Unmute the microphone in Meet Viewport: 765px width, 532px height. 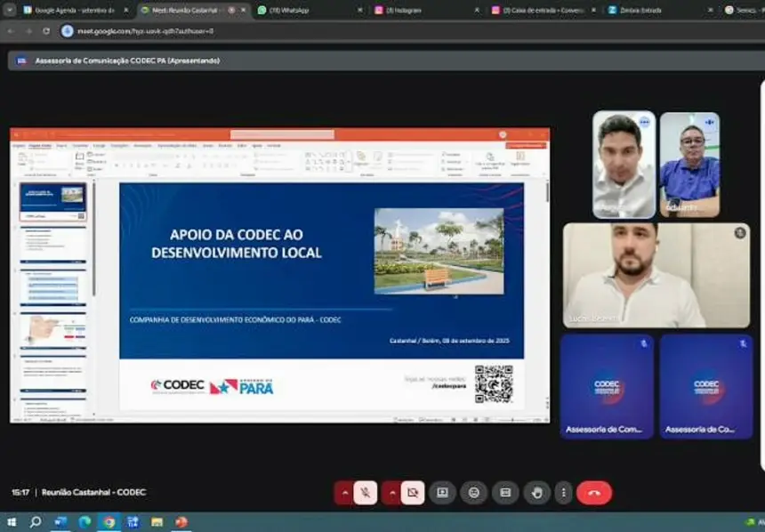coord(366,493)
